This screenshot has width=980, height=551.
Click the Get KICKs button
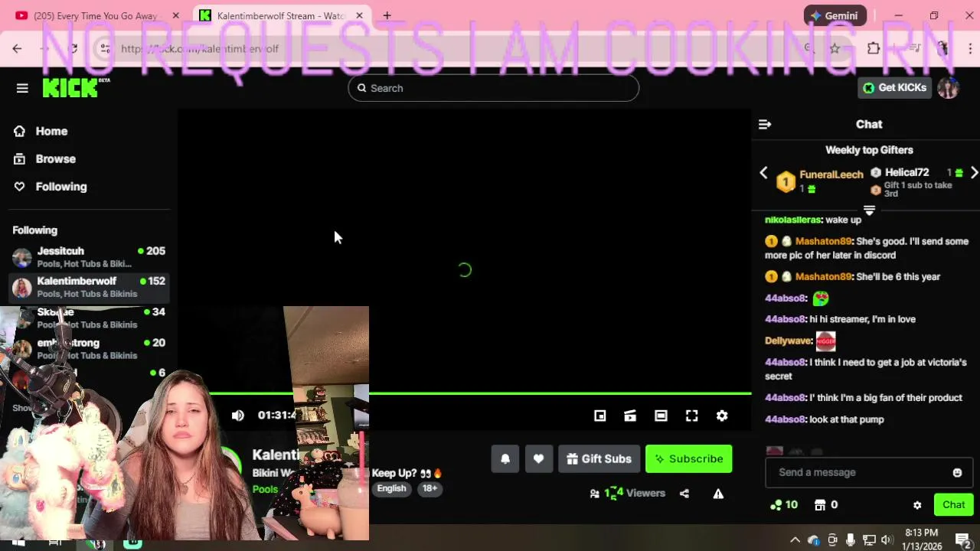click(894, 87)
